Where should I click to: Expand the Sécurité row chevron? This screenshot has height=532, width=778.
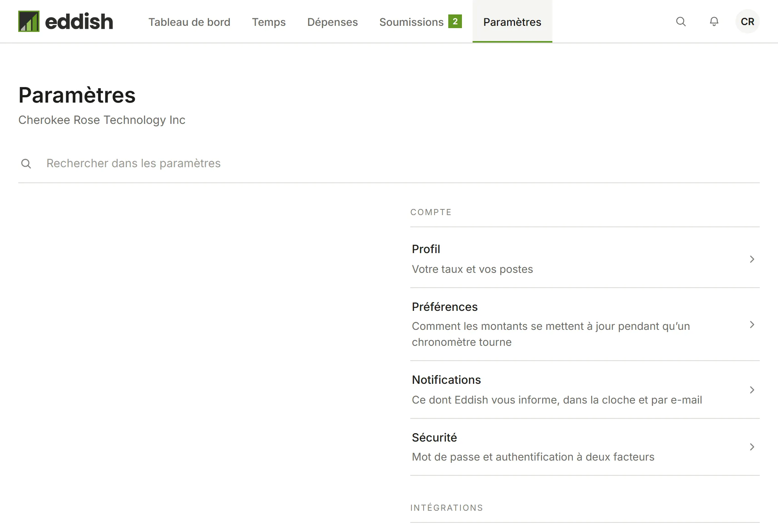coord(752,447)
